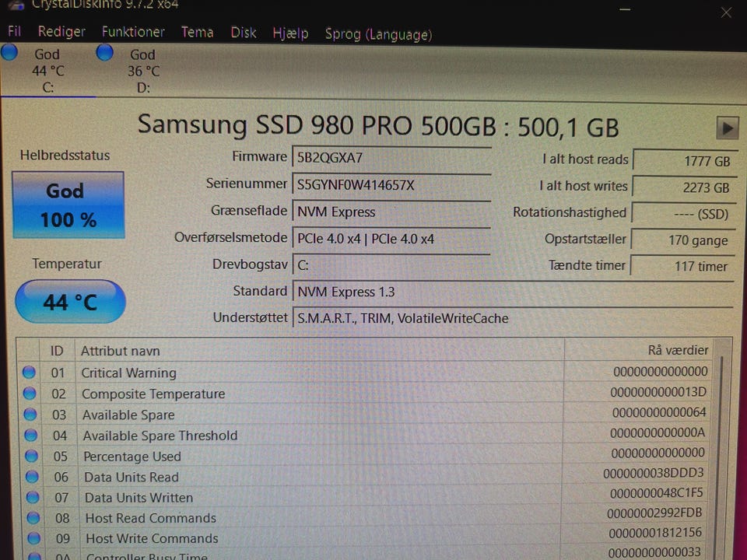Click the ID column header
Viewport: 747px width, 560px height.
(57, 351)
